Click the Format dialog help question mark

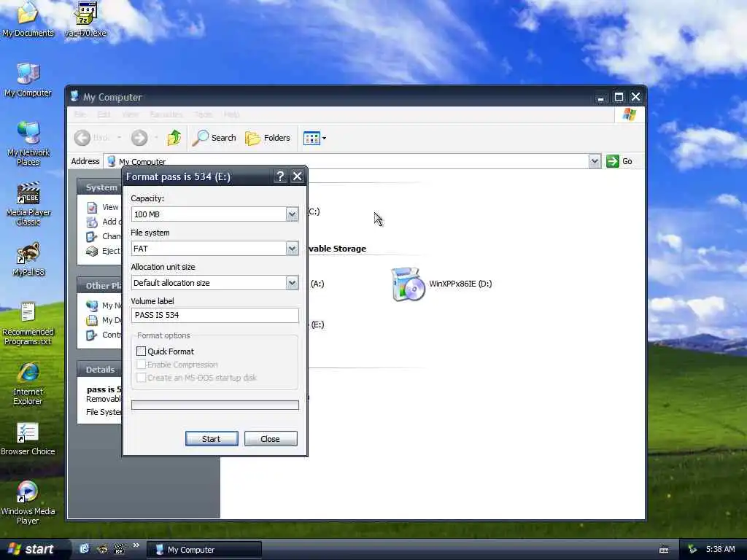280,176
